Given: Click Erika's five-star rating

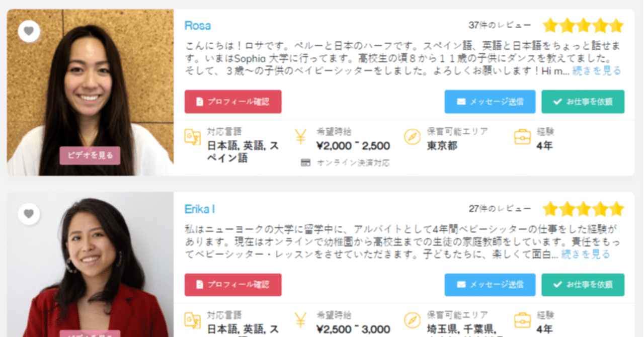Looking at the screenshot, I should 583,209.
